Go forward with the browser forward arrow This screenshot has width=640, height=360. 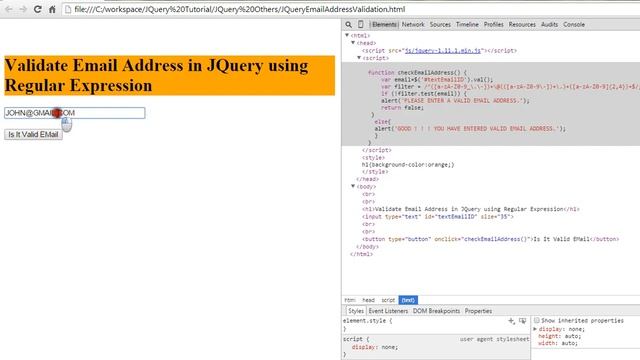click(23, 9)
